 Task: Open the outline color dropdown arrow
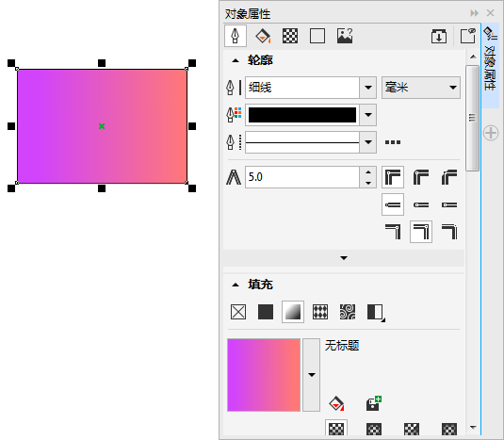[368, 115]
